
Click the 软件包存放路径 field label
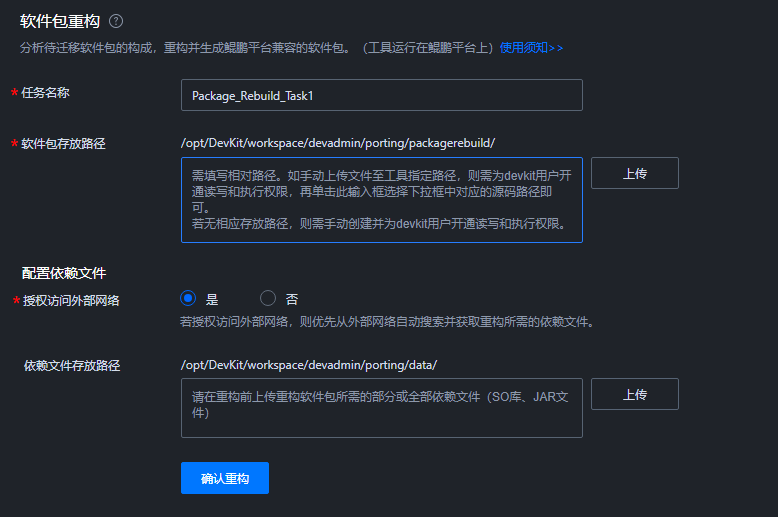tap(63, 144)
